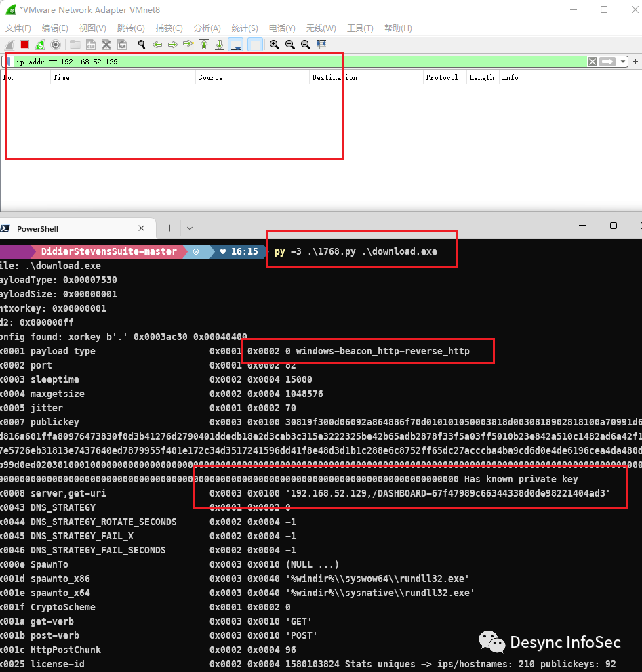
Task: Click the ip.addr display filter field
Action: [300, 62]
